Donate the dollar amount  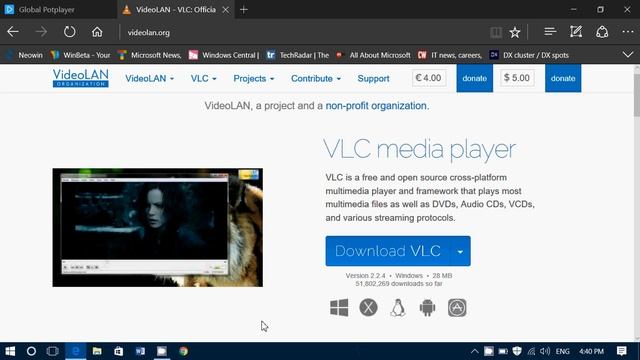pyautogui.click(x=563, y=78)
